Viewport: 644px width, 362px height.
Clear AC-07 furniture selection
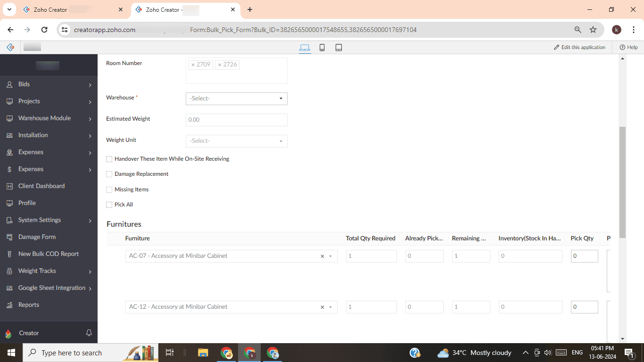coord(322,256)
